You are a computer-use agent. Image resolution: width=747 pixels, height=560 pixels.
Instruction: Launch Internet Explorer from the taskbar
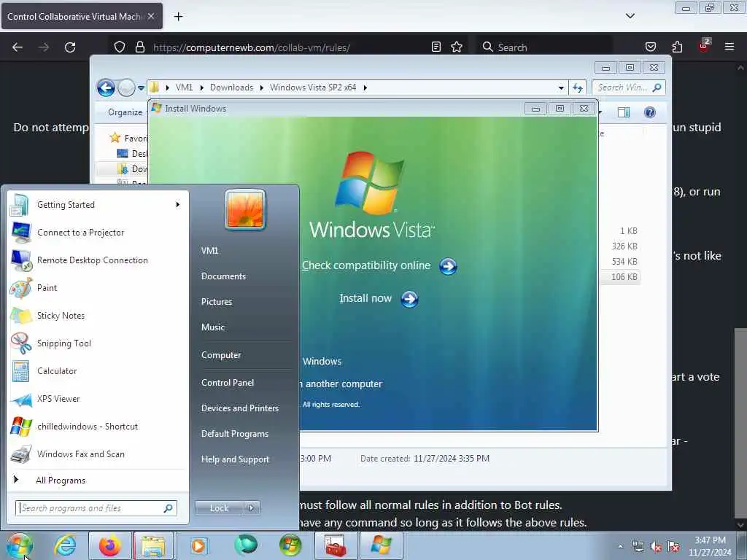click(65, 545)
